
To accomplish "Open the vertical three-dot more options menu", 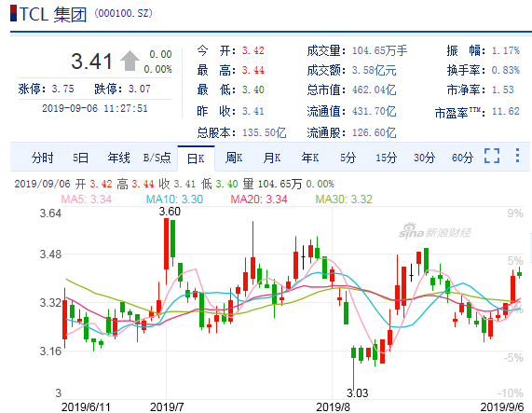I will [517, 156].
